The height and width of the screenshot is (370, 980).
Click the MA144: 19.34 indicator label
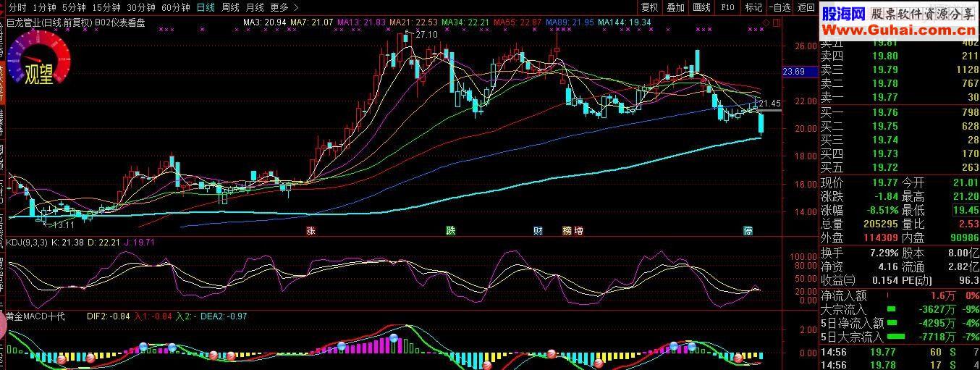coord(625,22)
